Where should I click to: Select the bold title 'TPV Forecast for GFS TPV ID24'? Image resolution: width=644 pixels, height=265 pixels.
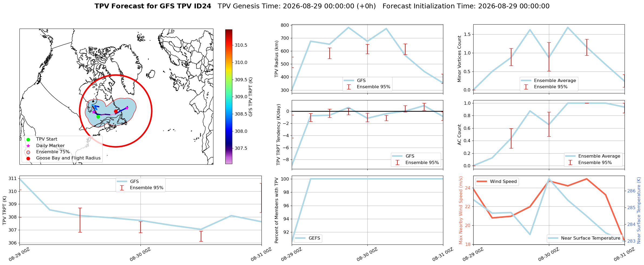(x=153, y=6)
